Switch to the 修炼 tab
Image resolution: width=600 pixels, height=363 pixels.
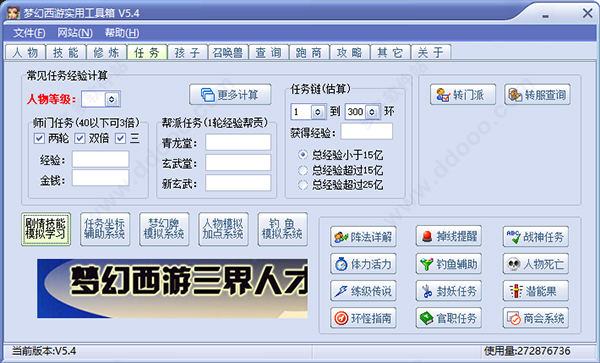tap(106, 52)
